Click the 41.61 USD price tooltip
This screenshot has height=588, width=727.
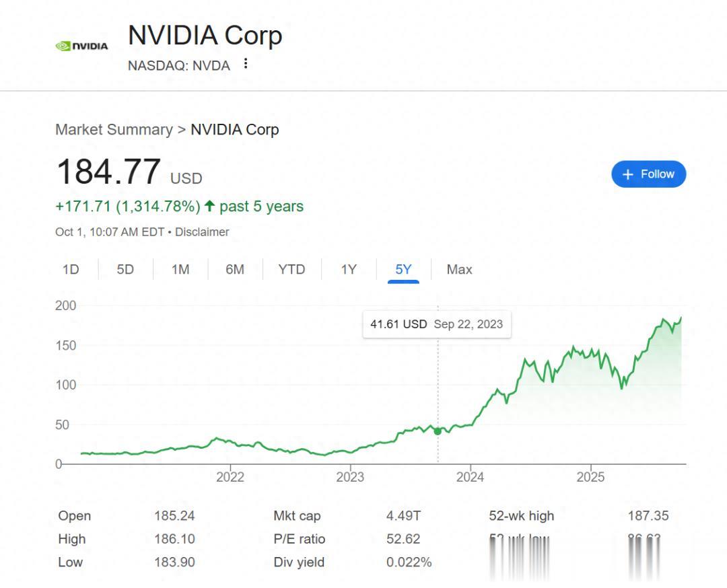click(436, 324)
